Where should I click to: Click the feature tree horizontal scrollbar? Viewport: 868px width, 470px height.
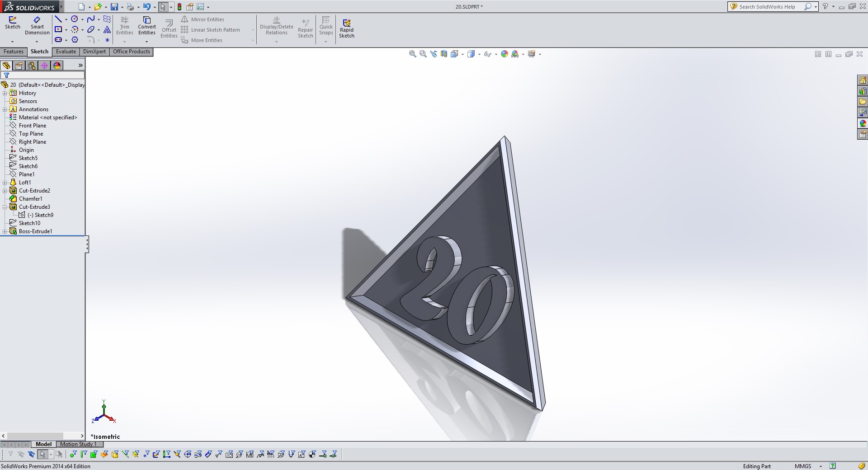click(x=42, y=436)
